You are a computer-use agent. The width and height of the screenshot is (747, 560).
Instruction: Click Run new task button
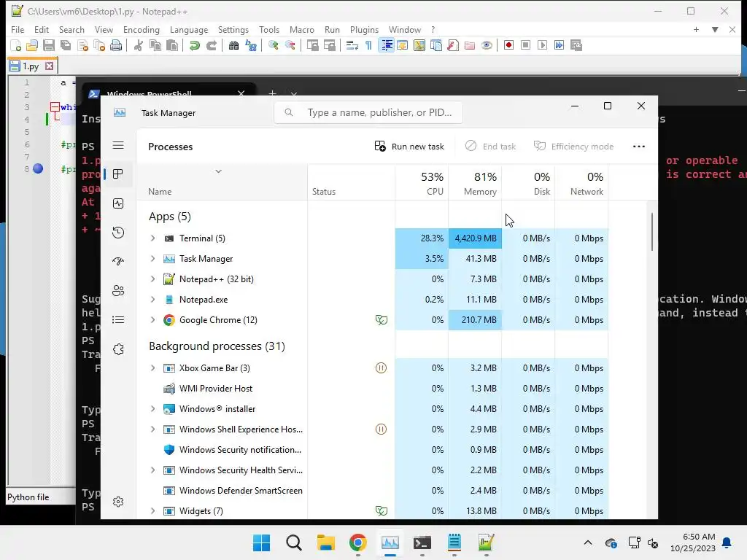409,146
